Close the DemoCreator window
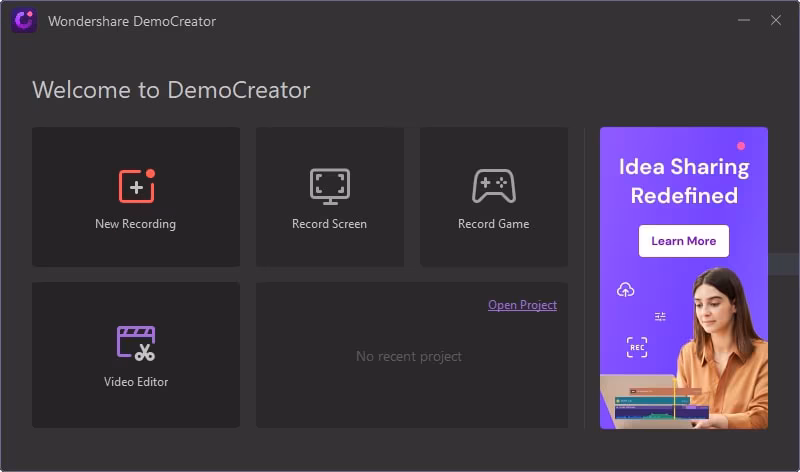Viewport: 800px width, 472px height. click(x=776, y=20)
